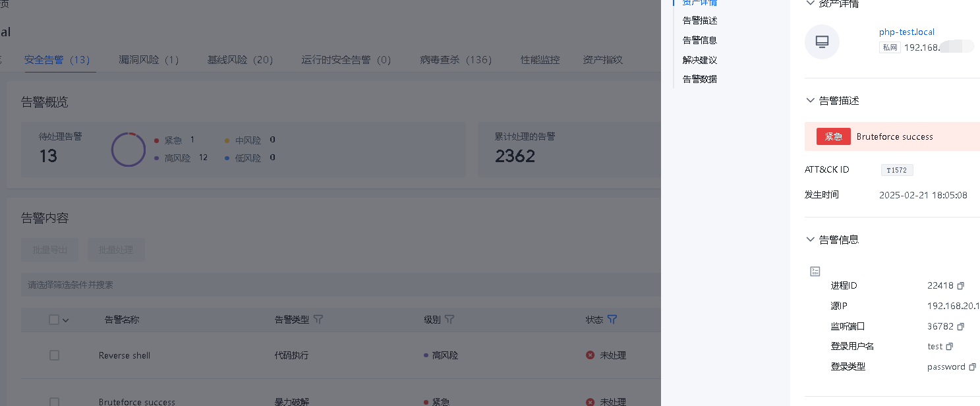Open the php-test.local asset link
The image size is (980, 406).
pyautogui.click(x=906, y=32)
